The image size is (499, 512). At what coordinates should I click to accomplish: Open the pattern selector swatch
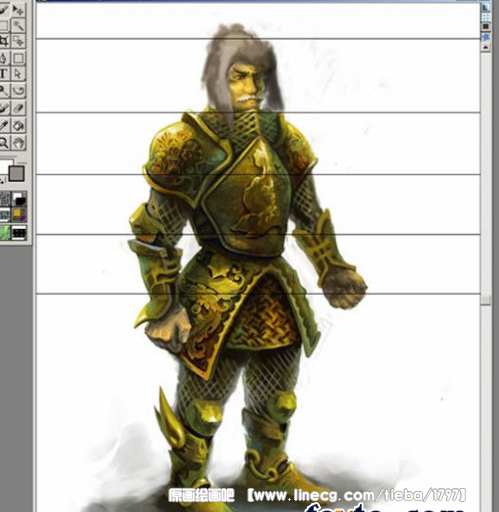pyautogui.click(x=5, y=215)
